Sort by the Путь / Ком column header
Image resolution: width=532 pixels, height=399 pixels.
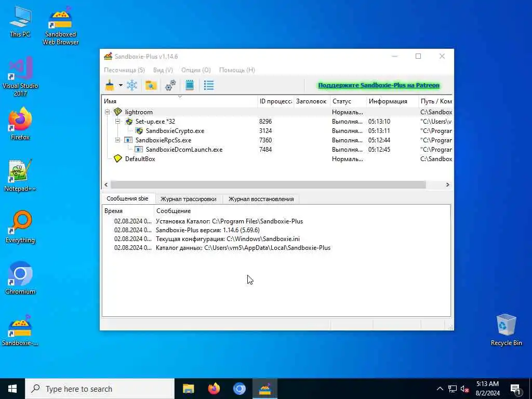click(436, 101)
